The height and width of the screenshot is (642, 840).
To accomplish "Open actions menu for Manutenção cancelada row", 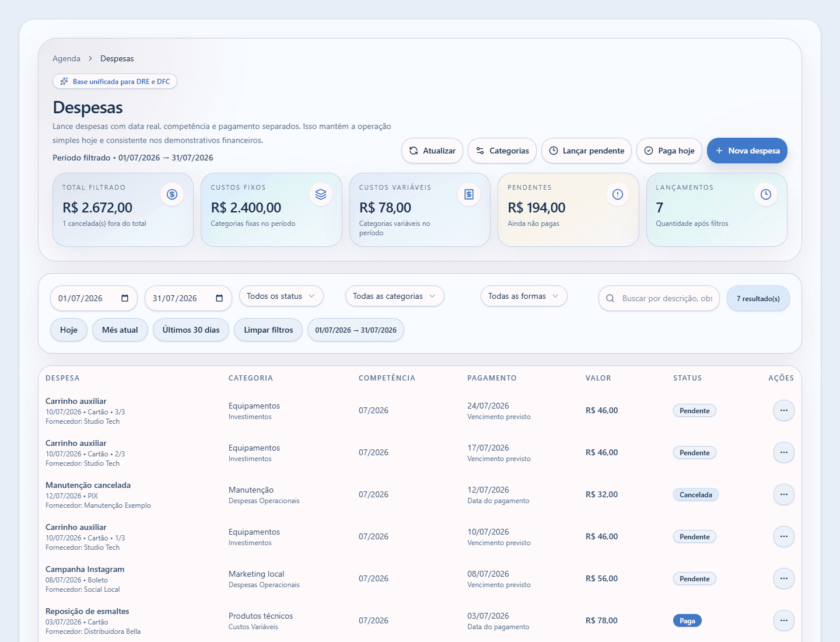I will coord(784,494).
